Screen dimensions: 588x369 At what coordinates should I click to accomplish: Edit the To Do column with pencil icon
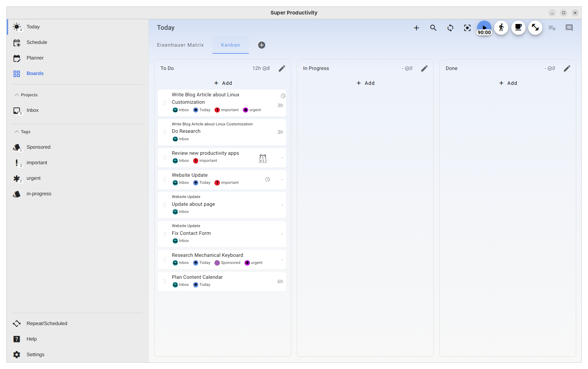click(x=282, y=69)
